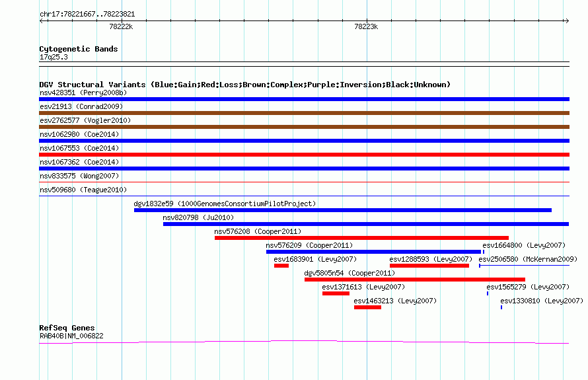Click the label nsv1062980 (Coe2014)
Screen dimensions: 588x380
click(79, 134)
